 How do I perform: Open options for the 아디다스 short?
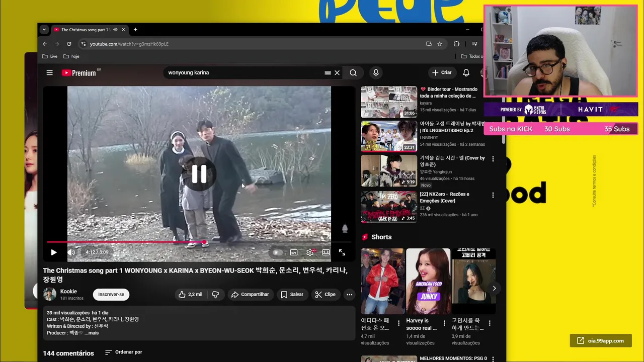coord(399,323)
